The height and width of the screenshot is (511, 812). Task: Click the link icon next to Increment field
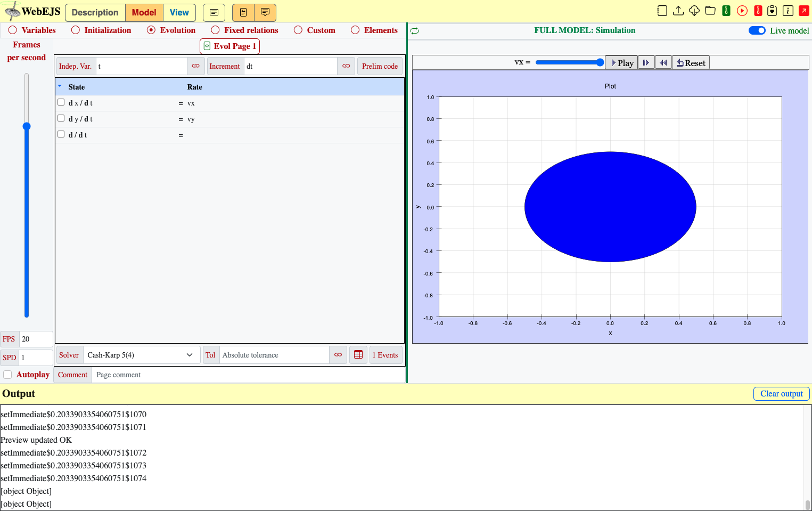coord(346,66)
